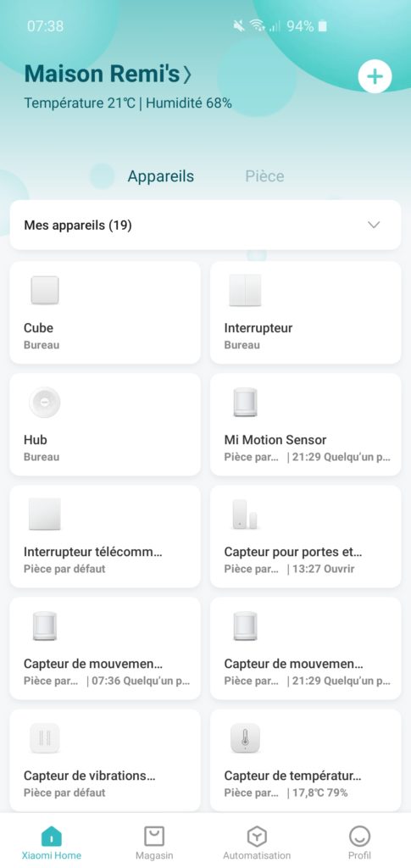Tap the plus icon to add device
411x868 pixels.
tap(375, 76)
